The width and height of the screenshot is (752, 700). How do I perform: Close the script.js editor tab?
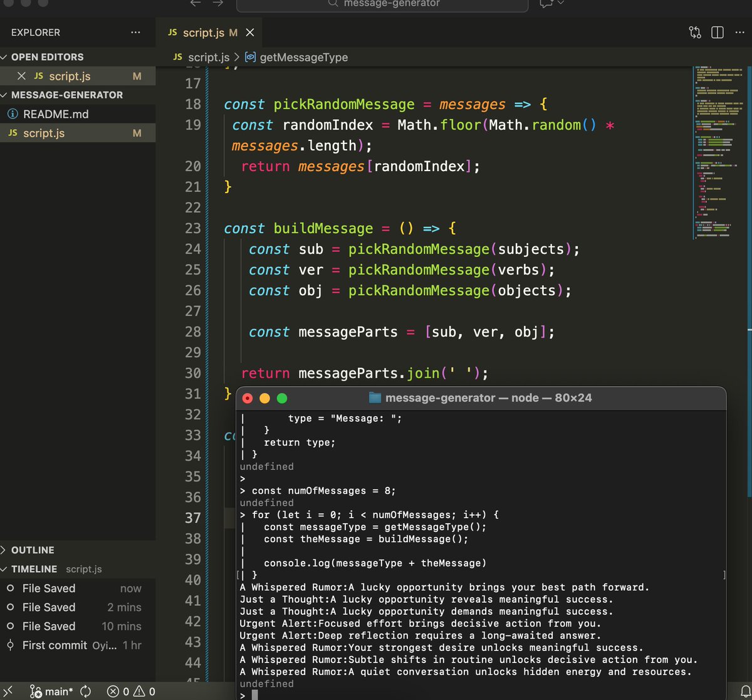click(250, 33)
